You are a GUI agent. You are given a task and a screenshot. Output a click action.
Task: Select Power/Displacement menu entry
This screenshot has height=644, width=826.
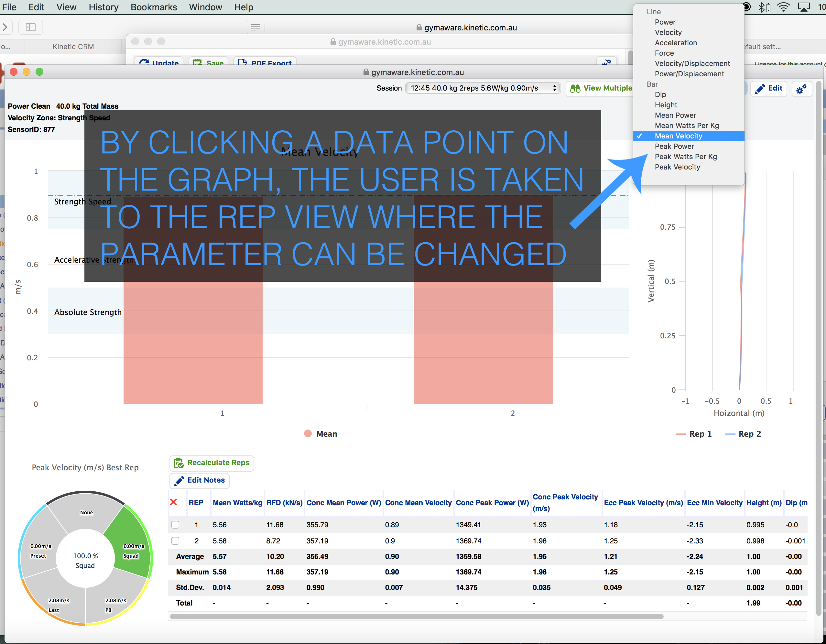coord(689,74)
